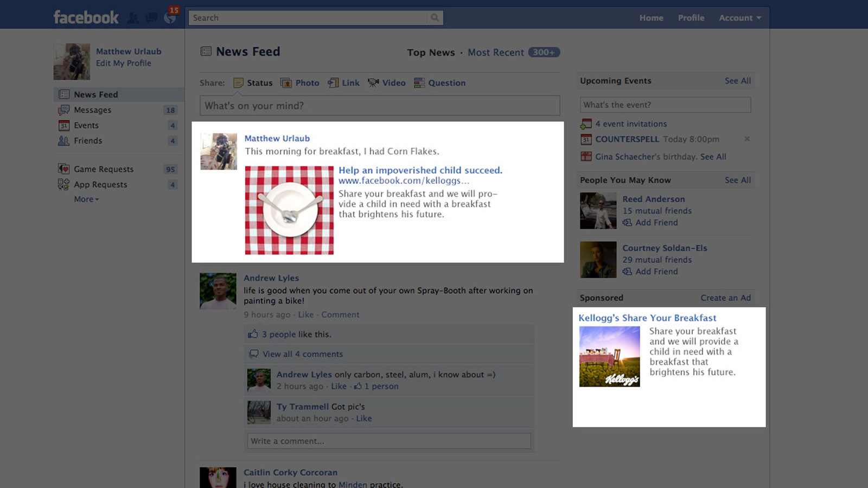The height and width of the screenshot is (488, 868).
Task: Click the 'Write a comment...' field
Action: click(389, 441)
